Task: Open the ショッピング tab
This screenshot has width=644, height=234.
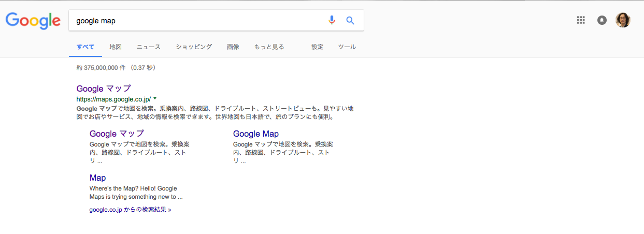Action: [194, 47]
